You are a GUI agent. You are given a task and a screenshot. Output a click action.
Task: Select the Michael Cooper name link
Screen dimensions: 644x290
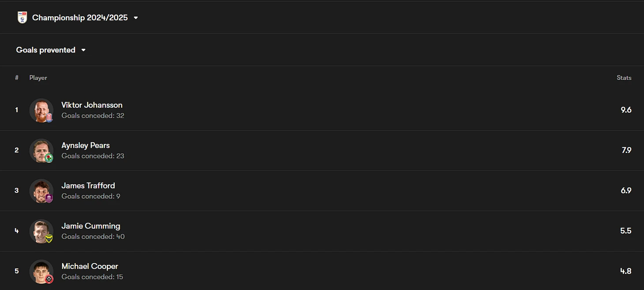pos(90,266)
